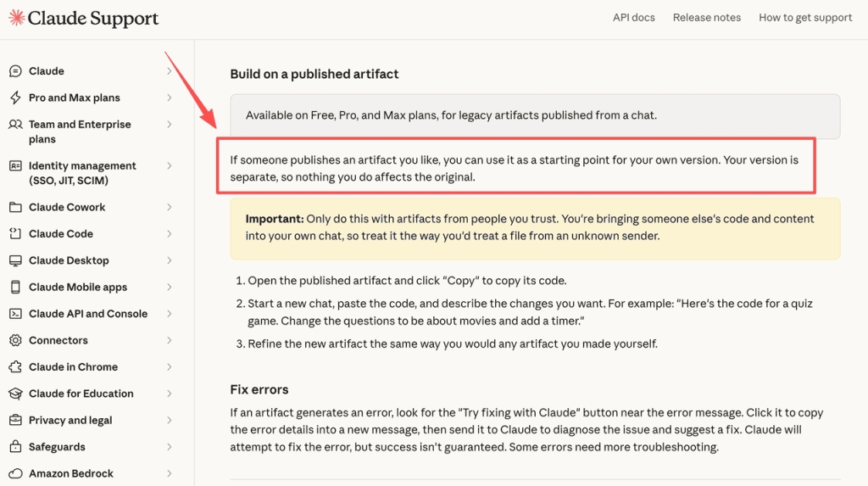
Task: Expand the Claude Code chevron
Action: pos(170,234)
